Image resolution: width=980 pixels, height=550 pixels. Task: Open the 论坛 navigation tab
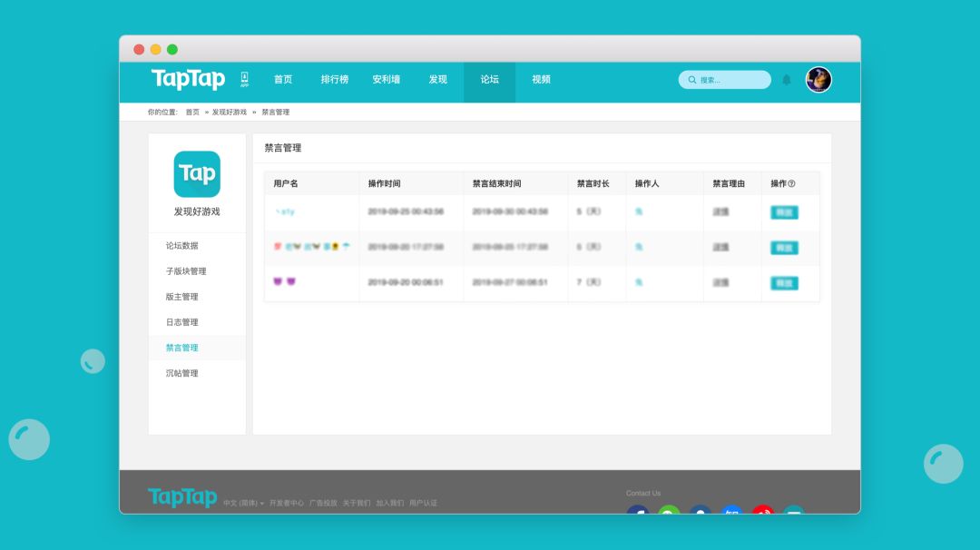point(489,80)
